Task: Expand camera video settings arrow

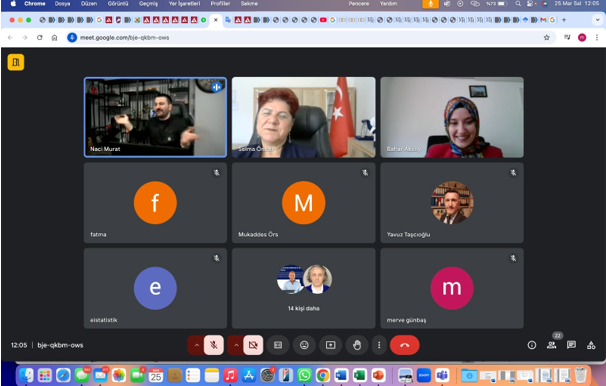Action: 236,345
